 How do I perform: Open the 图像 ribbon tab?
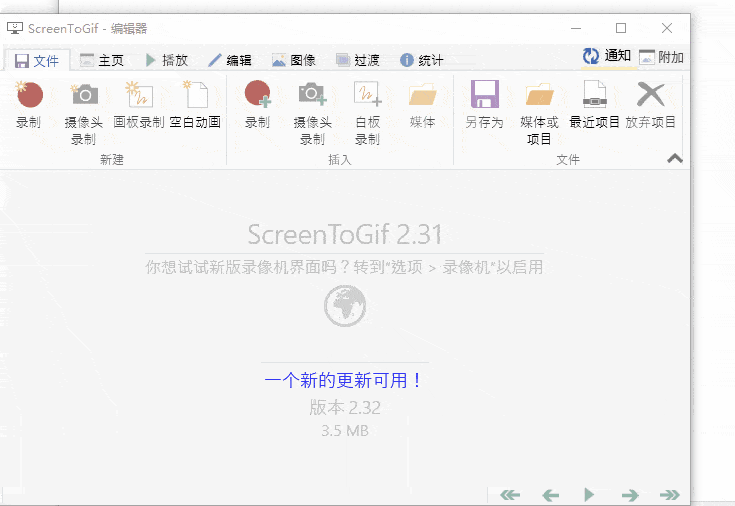(293, 60)
